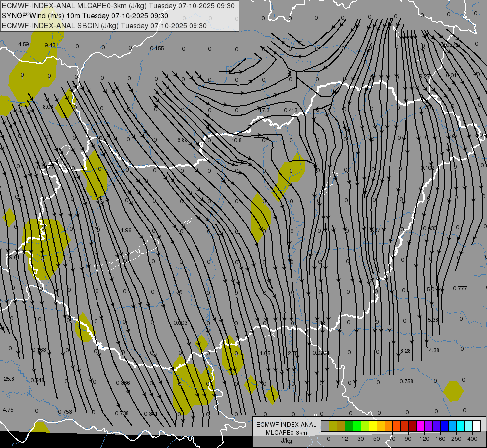This screenshot has width=487, height=448.
Task: Click the '250' tick label on the legend
Action: point(456,439)
